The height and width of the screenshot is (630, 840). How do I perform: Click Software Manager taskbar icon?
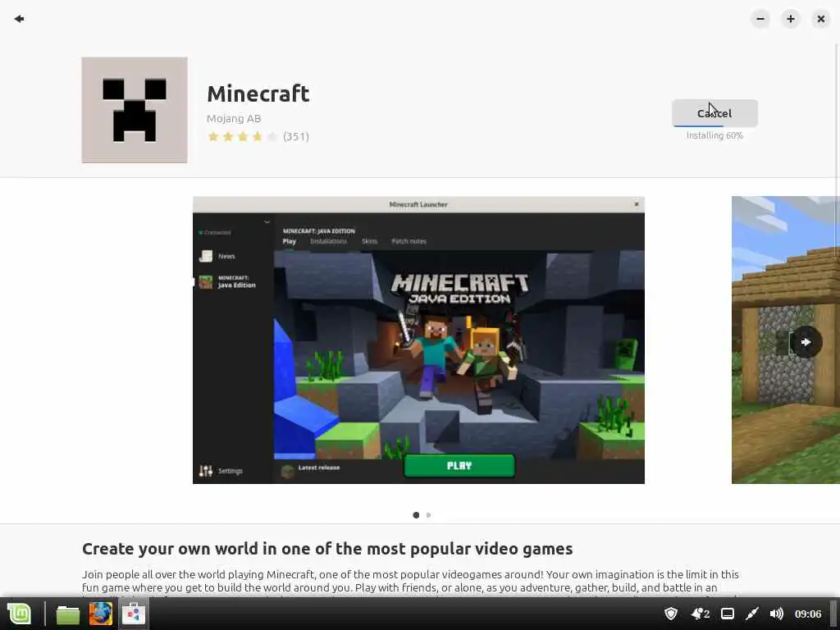coord(134,614)
